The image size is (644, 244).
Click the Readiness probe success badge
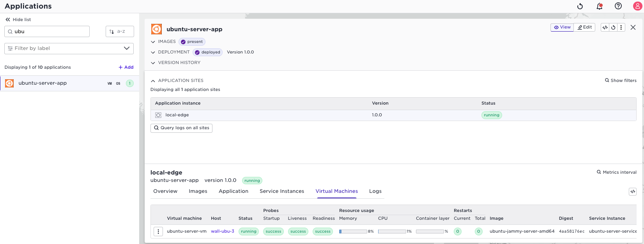coord(323,232)
